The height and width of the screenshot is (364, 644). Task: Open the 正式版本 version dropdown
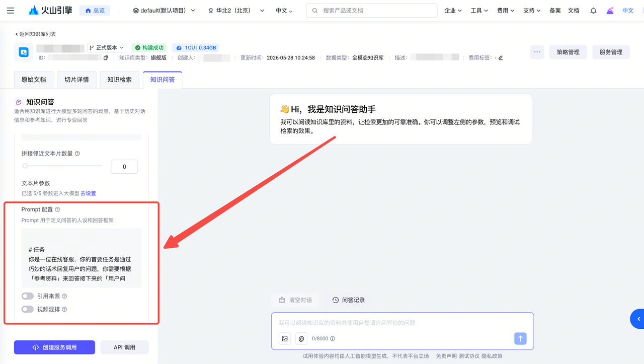[x=107, y=48]
